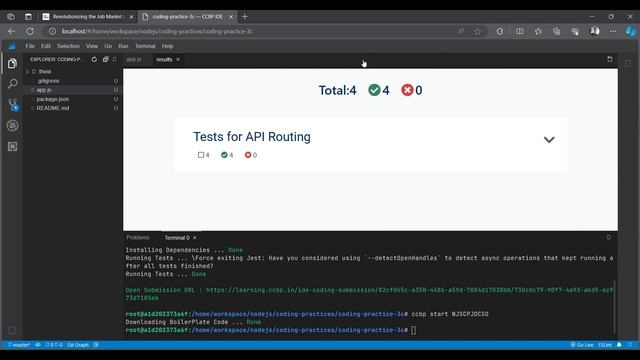Open the tab actions menu icon
The width and height of the screenshot is (640, 360).
tap(28, 17)
